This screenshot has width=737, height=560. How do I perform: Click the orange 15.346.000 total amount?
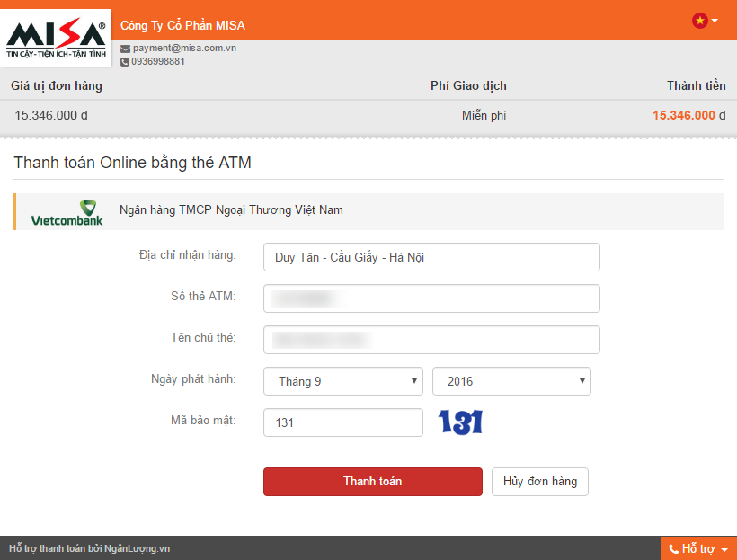683,115
